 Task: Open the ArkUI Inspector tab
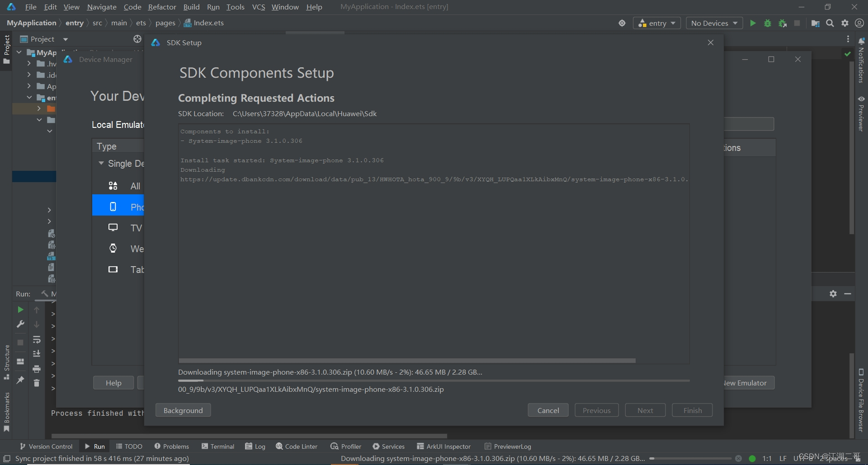pyautogui.click(x=444, y=446)
